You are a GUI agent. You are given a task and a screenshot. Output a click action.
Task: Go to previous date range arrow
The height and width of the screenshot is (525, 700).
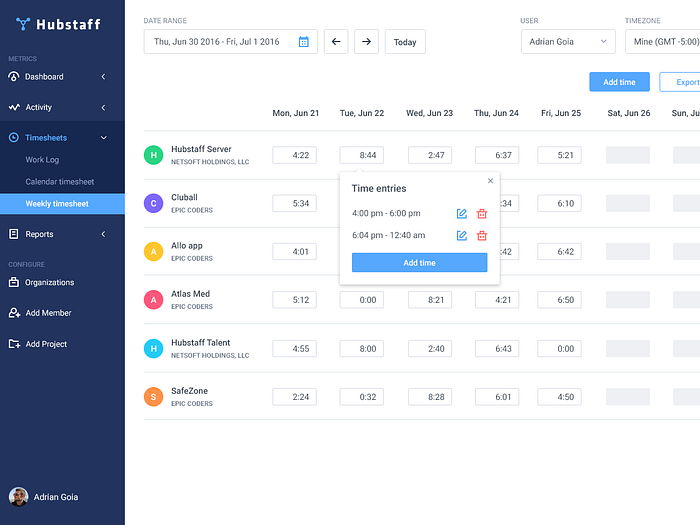click(x=336, y=42)
